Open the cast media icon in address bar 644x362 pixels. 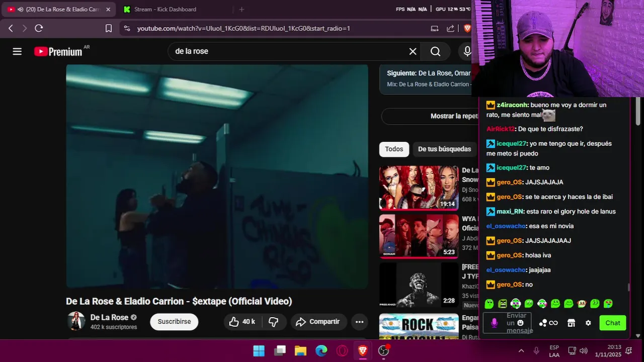click(435, 29)
